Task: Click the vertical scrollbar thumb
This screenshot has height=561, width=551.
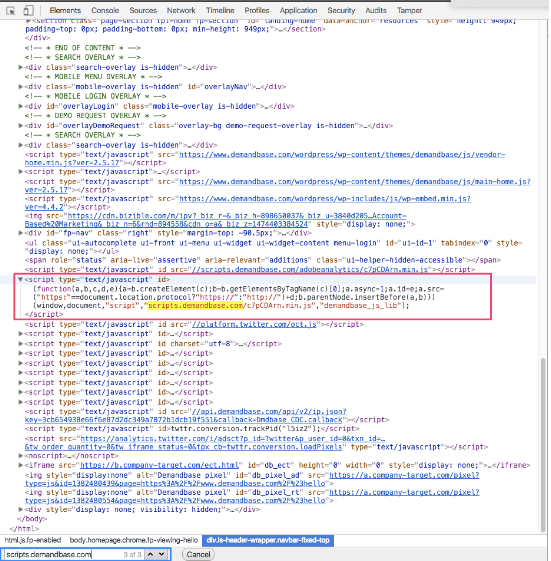Action: 543,444
